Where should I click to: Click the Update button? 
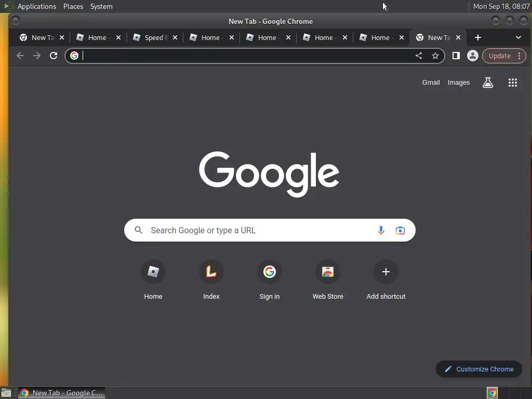(x=499, y=56)
